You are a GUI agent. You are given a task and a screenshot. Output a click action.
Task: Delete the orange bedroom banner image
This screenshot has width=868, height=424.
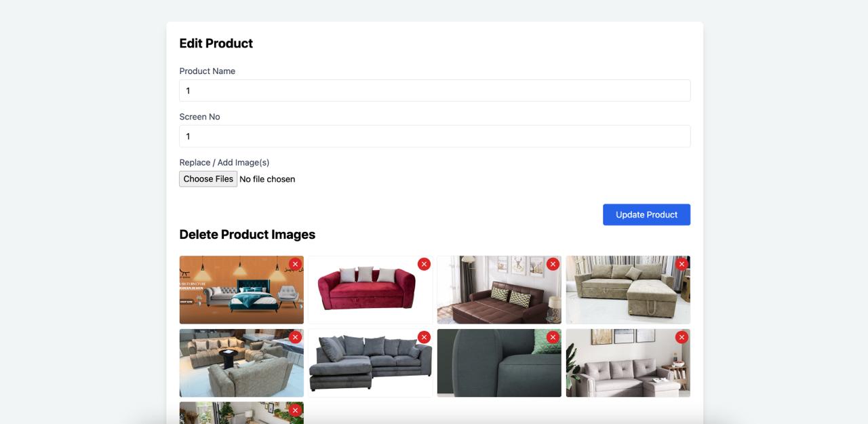tap(295, 264)
